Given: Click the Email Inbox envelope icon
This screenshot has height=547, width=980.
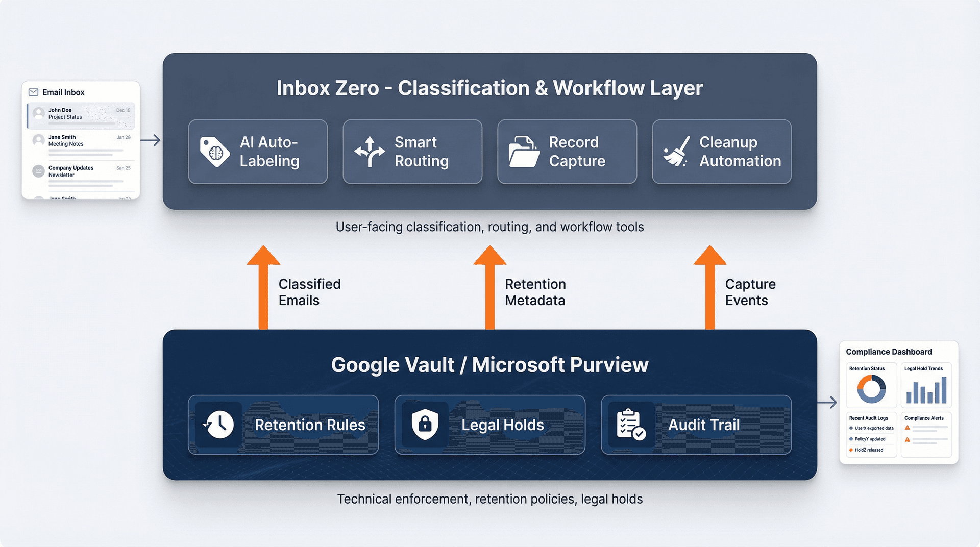Looking at the screenshot, I should [33, 92].
